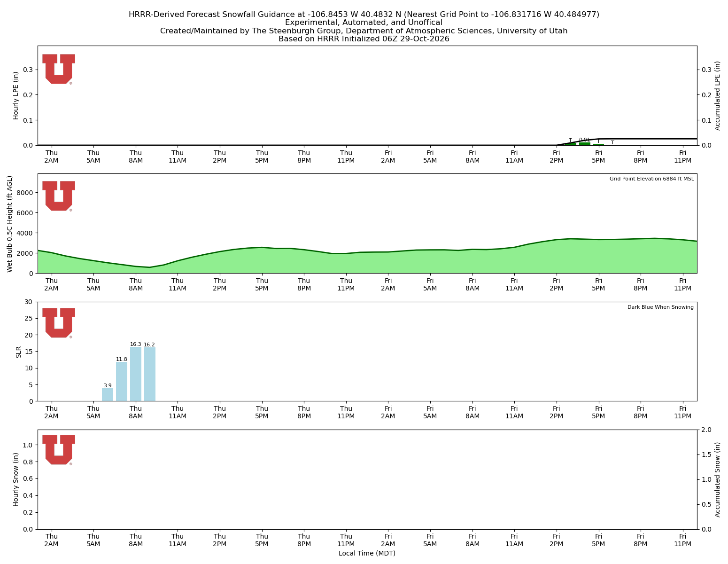Click the "6000" tick on the Wet Bulb axis
Image resolution: width=728 pixels, height=564 pixels.
tap(26, 213)
